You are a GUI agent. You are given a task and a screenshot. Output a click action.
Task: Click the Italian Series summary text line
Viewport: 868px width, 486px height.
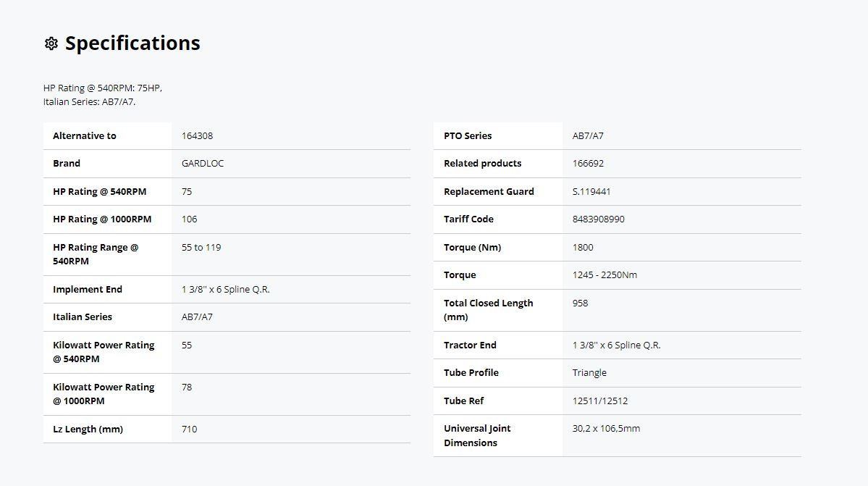89,102
